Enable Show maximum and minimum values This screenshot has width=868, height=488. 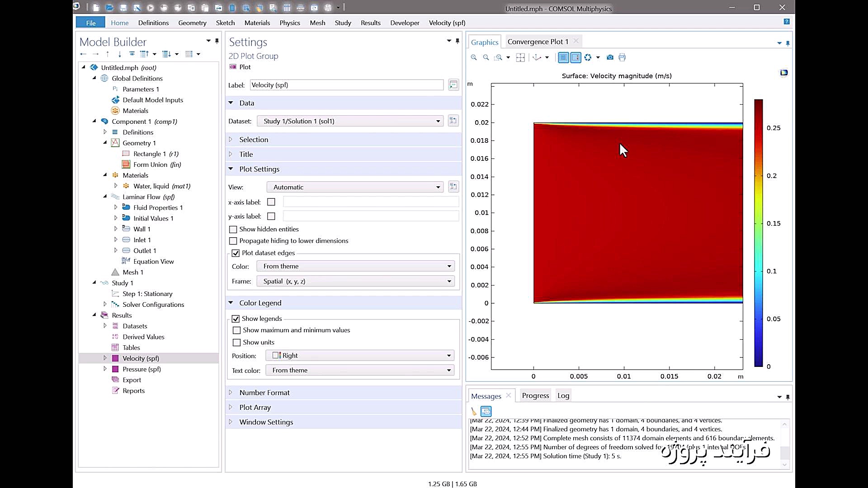pyautogui.click(x=236, y=330)
